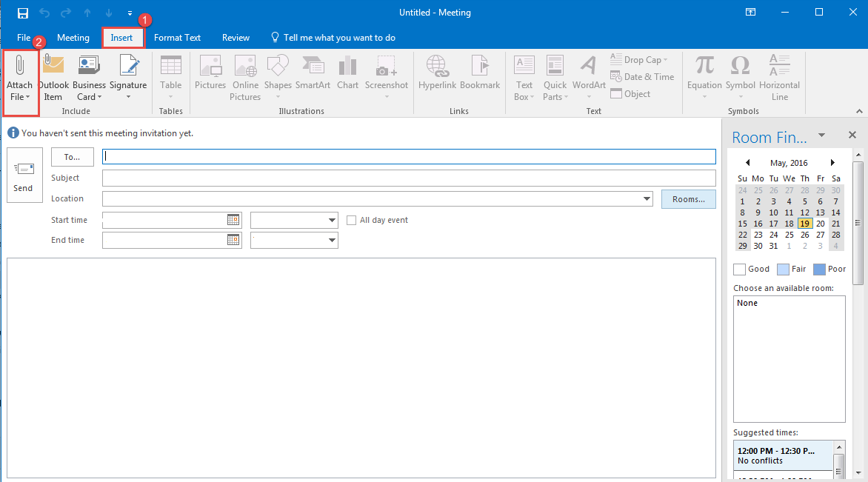
Task: Select the 12:00 PM suggested time slot
Action: [784, 455]
